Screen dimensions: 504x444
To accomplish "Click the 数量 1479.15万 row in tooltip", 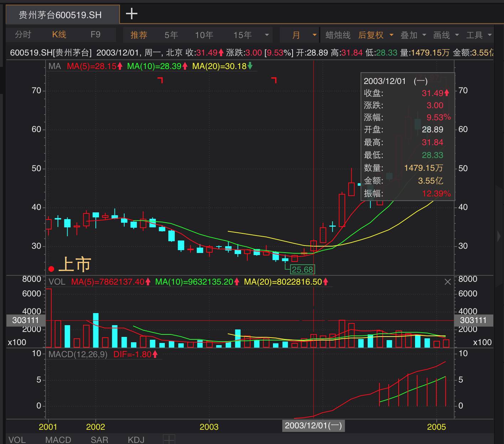I will [408, 168].
